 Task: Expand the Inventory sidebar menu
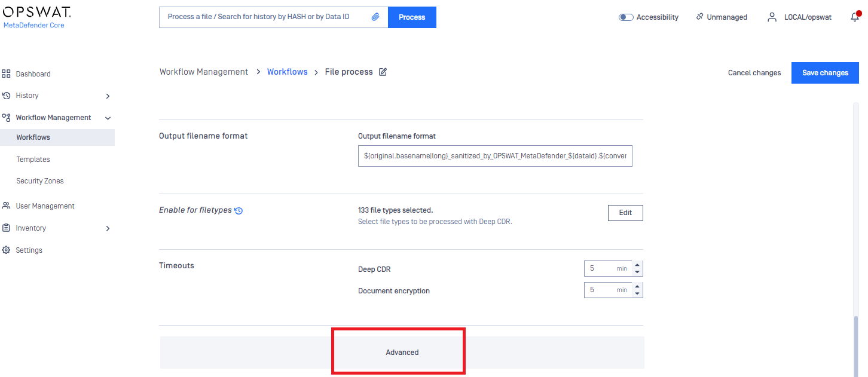(108, 228)
